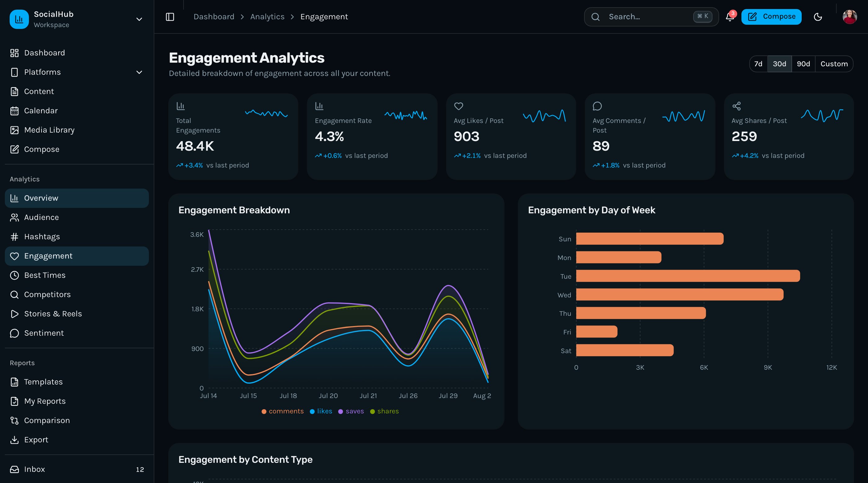This screenshot has width=868, height=483.
Task: Open Dashboard from the sidebar
Action: (x=77, y=53)
